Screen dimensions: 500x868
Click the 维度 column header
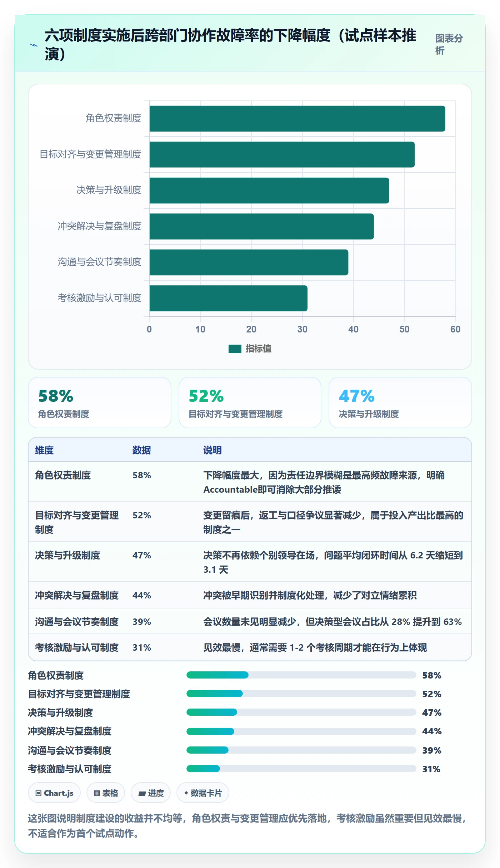pyautogui.click(x=44, y=450)
